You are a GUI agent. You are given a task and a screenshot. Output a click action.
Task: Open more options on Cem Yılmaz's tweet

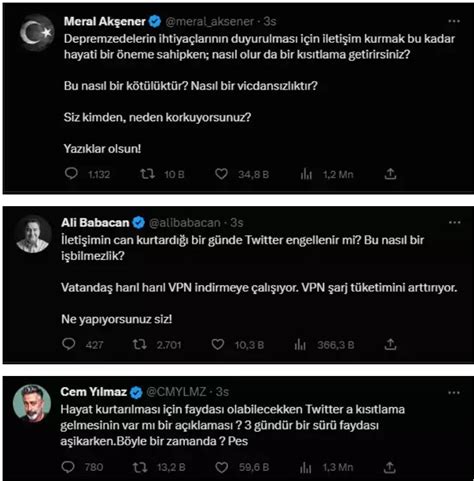click(454, 393)
